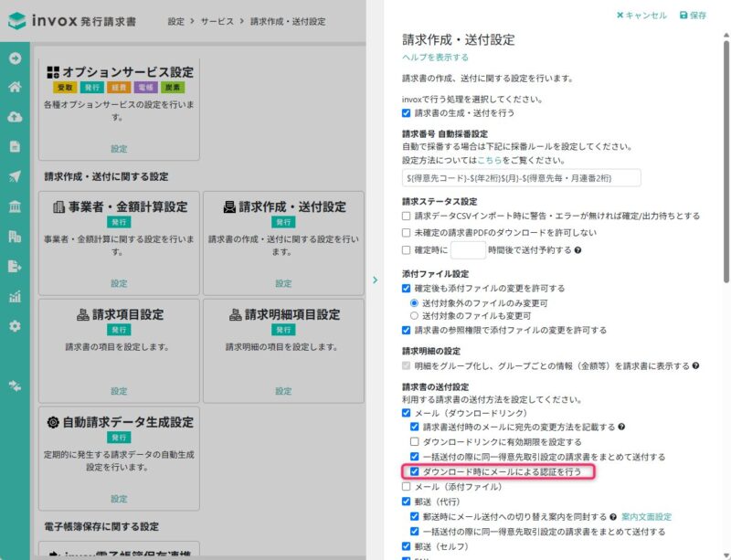Click the swap arrows sidebar icon
This screenshot has width=731, height=560.
point(15,386)
